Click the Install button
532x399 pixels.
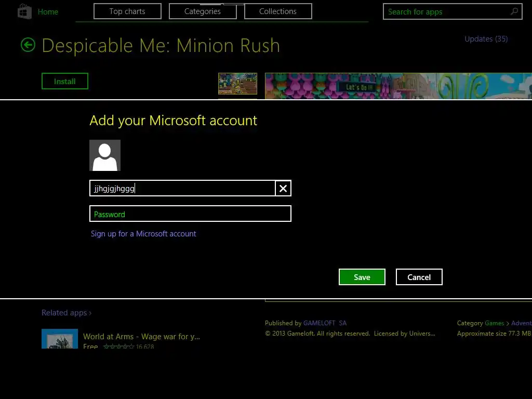tap(65, 81)
